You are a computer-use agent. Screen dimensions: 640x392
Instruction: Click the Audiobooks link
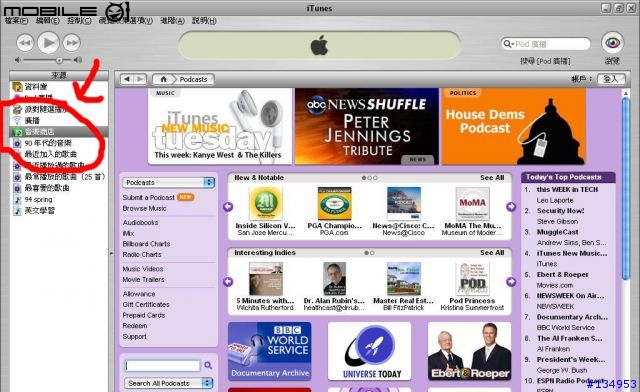tap(140, 223)
